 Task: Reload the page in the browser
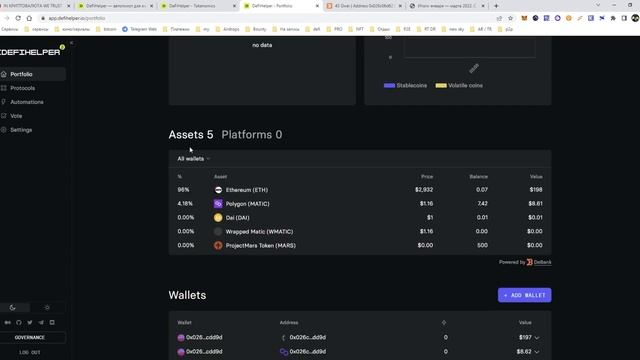(x=18, y=18)
